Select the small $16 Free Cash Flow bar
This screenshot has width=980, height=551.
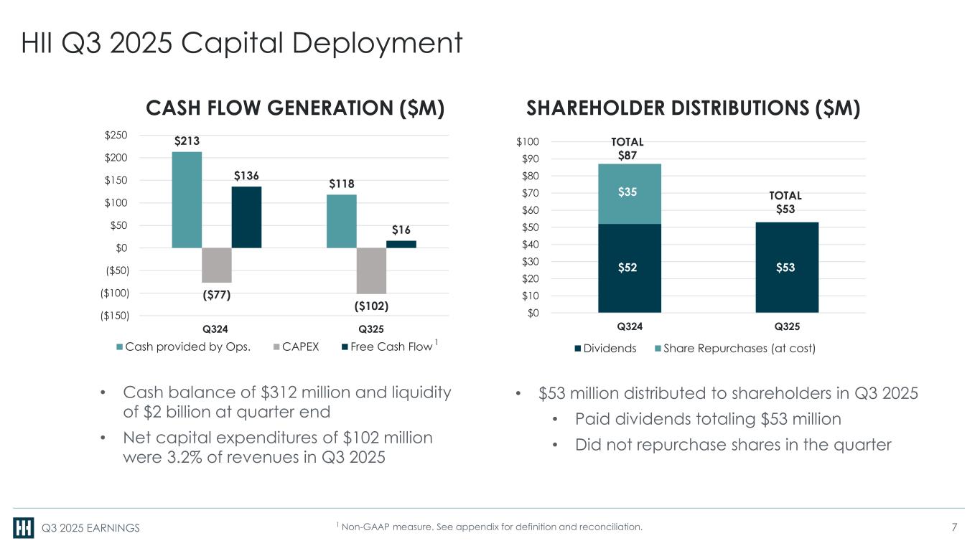401,244
